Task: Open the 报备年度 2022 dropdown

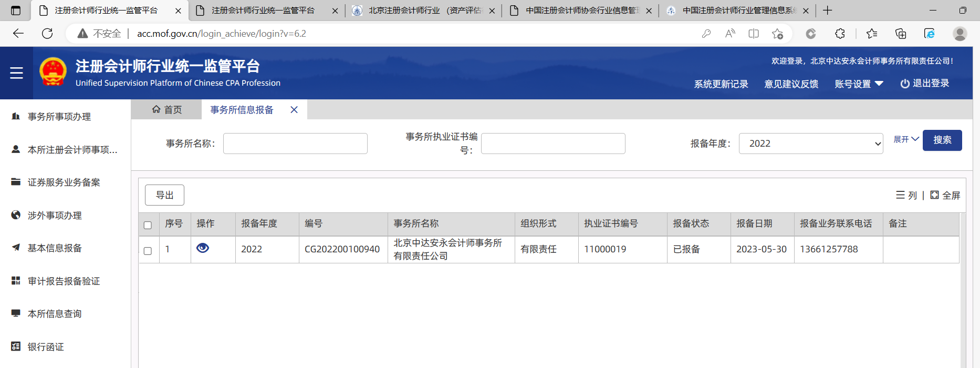Action: 811,144
